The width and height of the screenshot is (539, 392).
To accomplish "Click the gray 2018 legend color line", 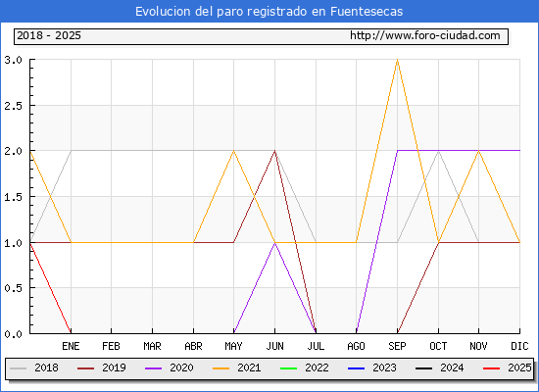I will (19, 368).
